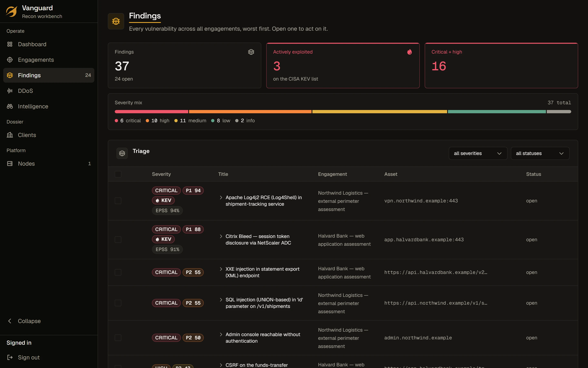Image resolution: width=588 pixels, height=368 pixels.
Task: Tick the Admin console finding checkbox
Action: coord(118,338)
